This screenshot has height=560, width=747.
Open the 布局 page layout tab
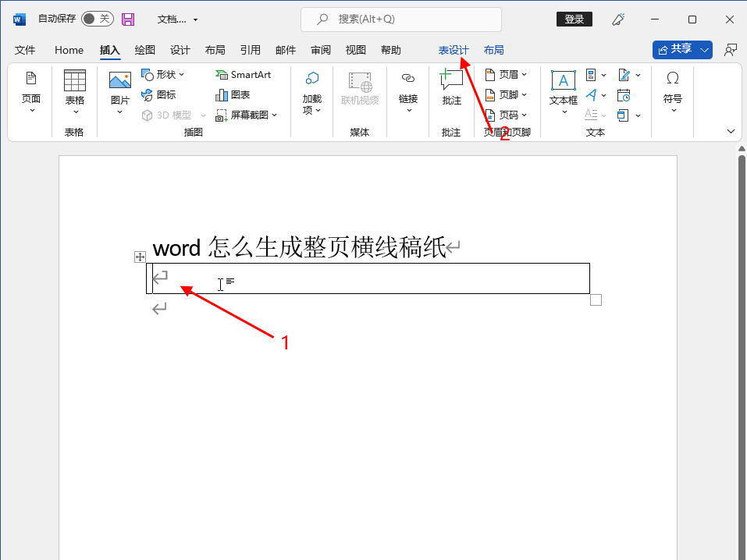click(x=215, y=50)
